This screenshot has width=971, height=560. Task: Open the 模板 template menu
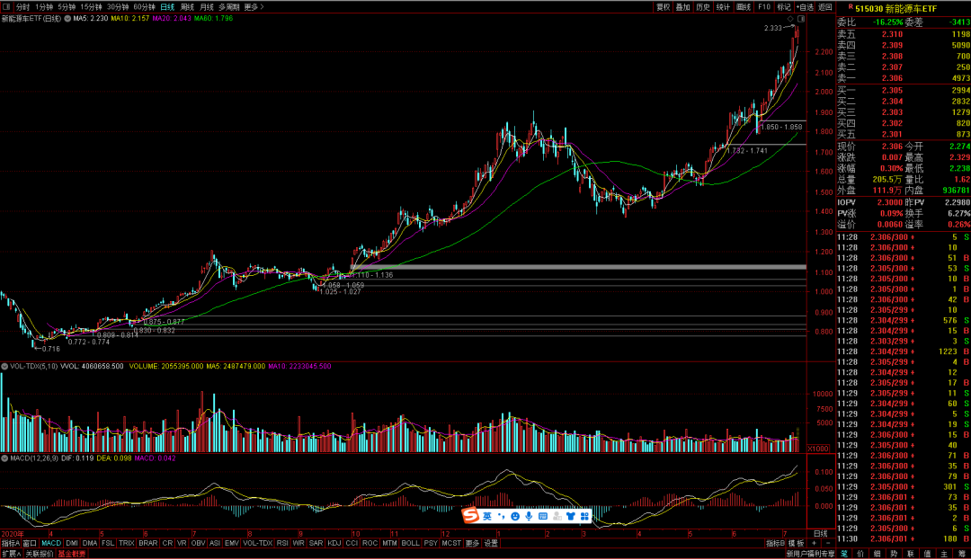796,543
